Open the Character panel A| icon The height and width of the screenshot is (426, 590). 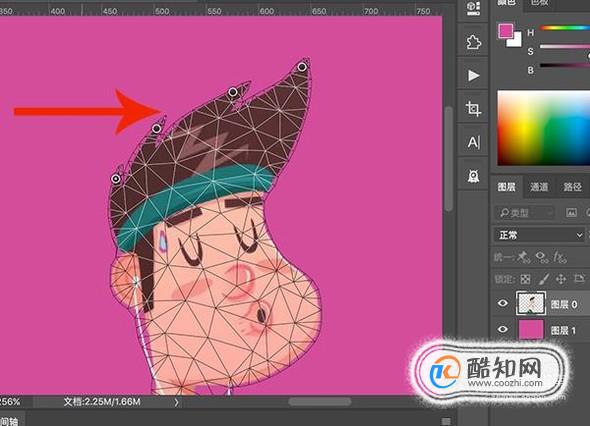[473, 142]
